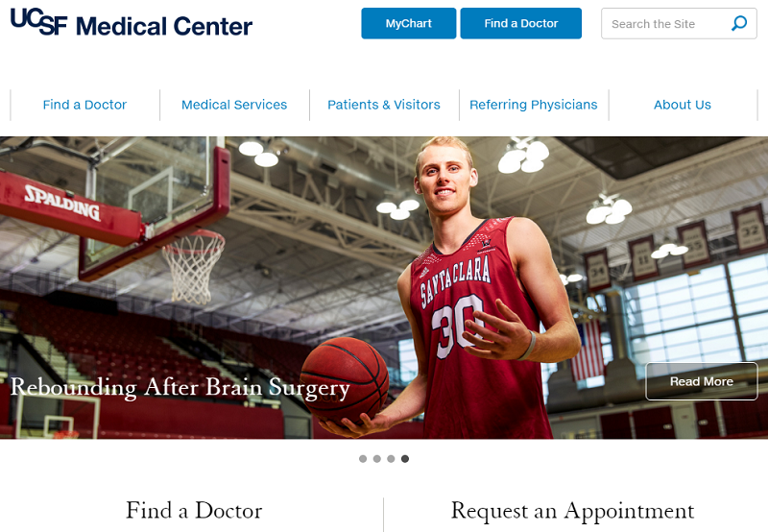Screen dimensions: 768x532
Task: Click the Spalding backboard in hero photo
Action: pos(113,210)
